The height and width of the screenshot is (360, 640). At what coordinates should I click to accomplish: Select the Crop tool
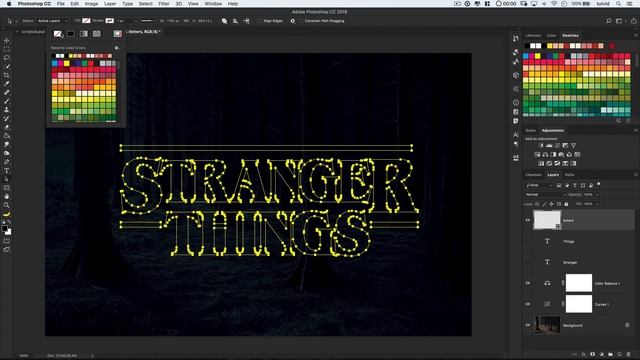tap(7, 75)
